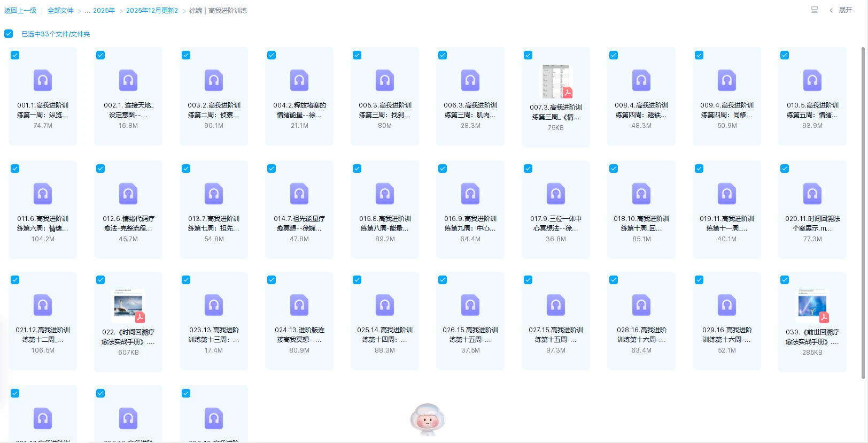Open audio file 028.16 高我进阶训练第十六周

pos(641,305)
